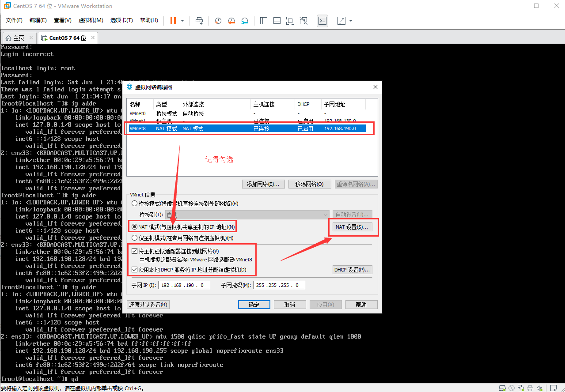Open the 查看(V) menu
The image size is (565, 392).
(x=62, y=20)
